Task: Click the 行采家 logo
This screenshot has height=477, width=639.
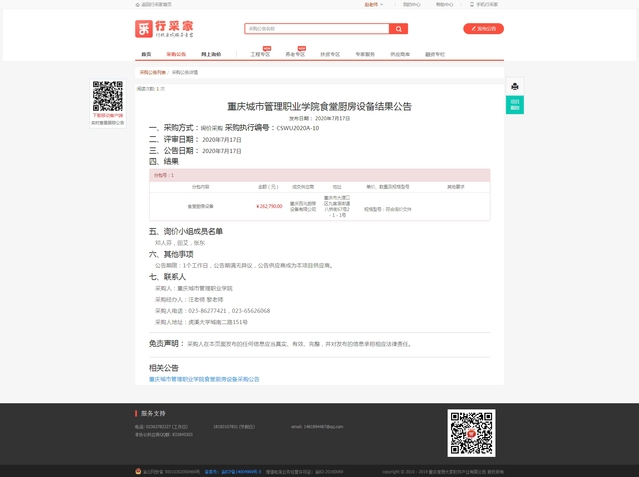Action: 164,29
